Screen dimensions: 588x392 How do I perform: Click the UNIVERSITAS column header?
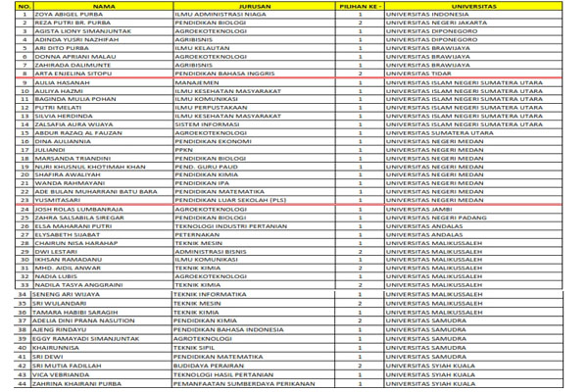click(x=473, y=7)
